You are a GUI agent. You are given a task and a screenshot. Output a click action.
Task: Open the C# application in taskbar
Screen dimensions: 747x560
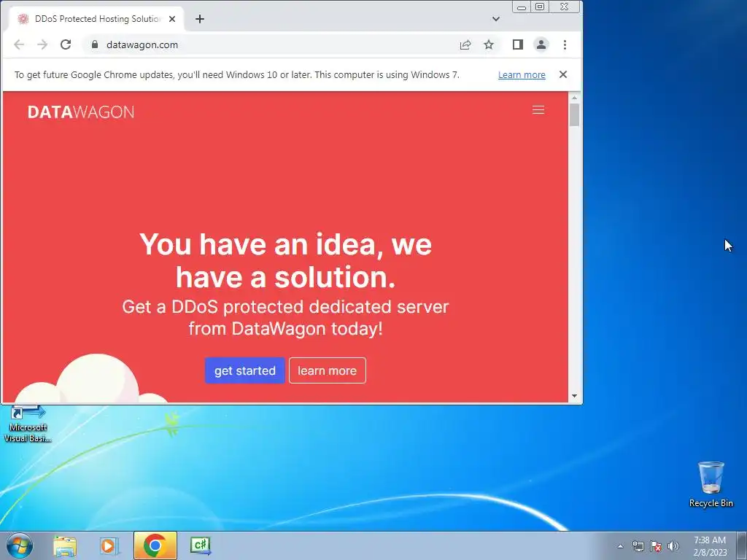[200, 545]
